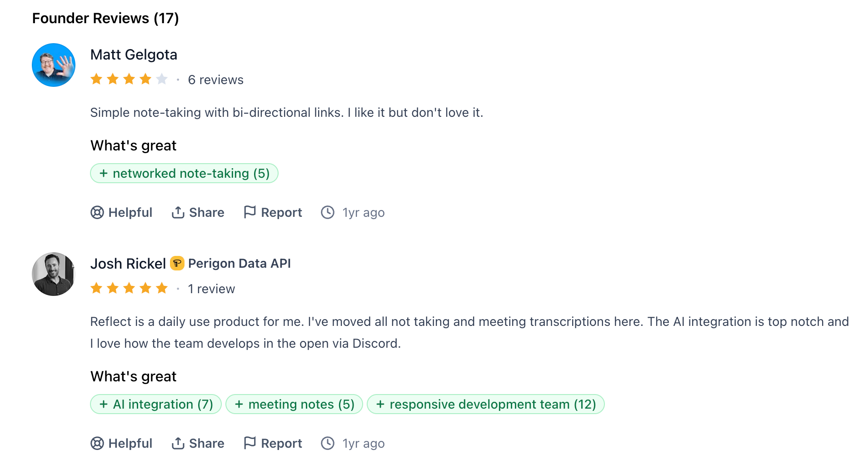Open Josh Rickel's profile name link
This screenshot has width=868, height=460.
pyautogui.click(x=128, y=264)
